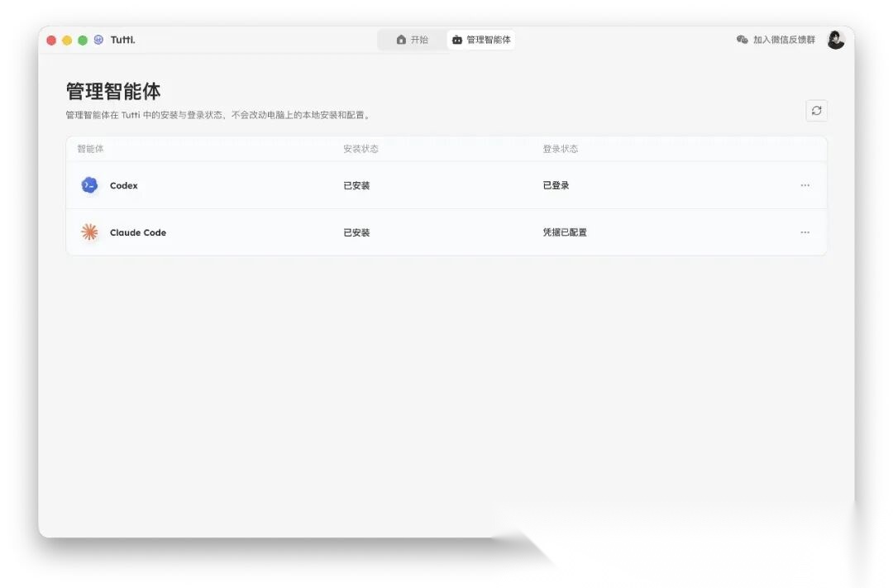This screenshot has height=588, width=893.
Task: Click the 凭据已配置 status
Action: coord(565,232)
